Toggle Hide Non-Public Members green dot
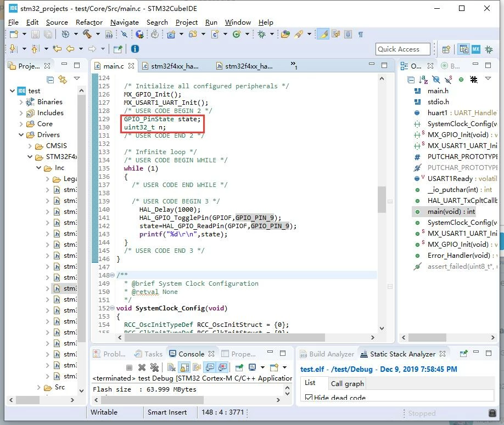The width and height of the screenshot is (504, 425). 461,80
